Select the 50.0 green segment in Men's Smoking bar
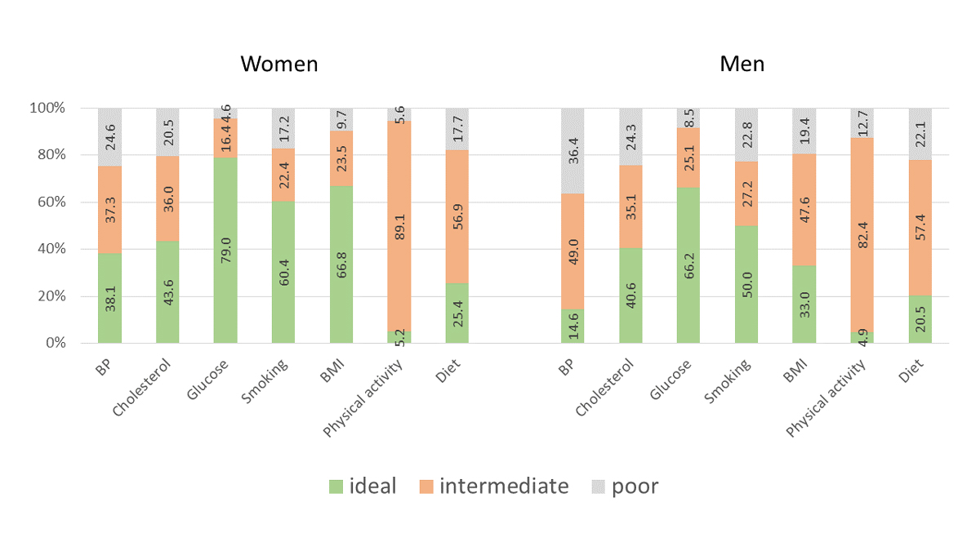Viewport: 980px width, 551px height. pyautogui.click(x=746, y=284)
